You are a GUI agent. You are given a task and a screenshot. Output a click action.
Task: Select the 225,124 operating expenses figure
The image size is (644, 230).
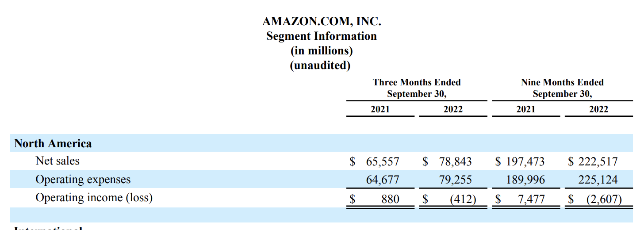point(598,180)
